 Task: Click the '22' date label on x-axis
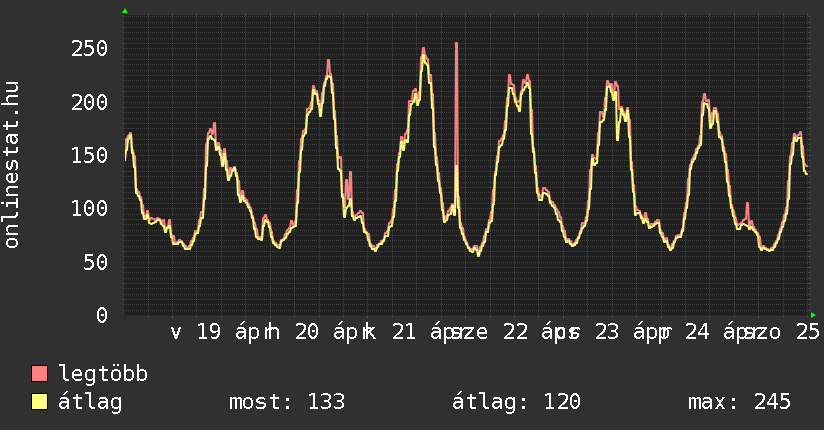(x=516, y=332)
